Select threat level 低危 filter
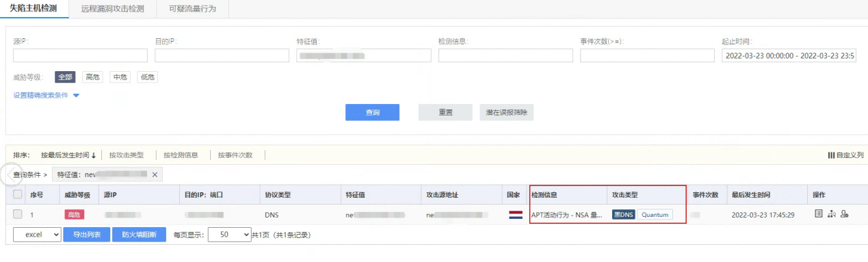Viewport: 868px width, 262px height. 147,77
